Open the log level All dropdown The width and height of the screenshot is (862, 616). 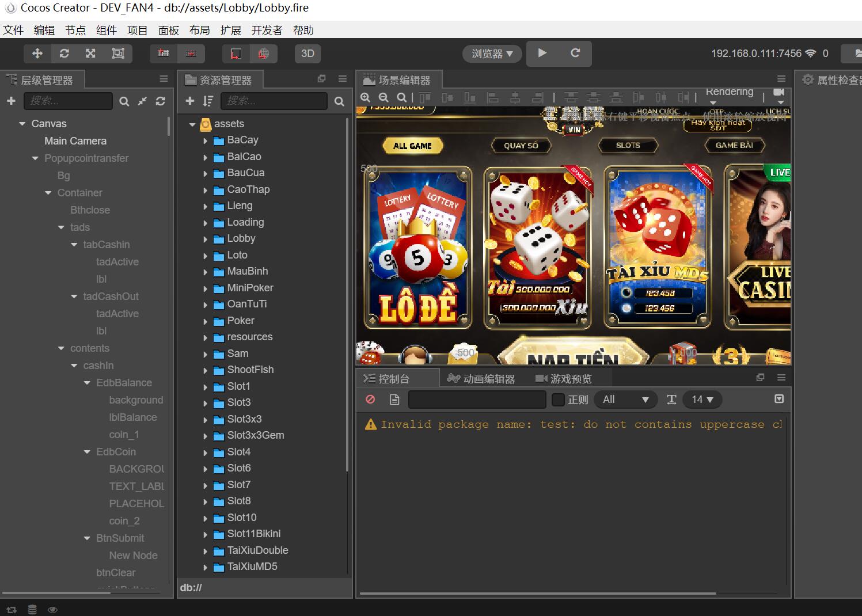625,400
